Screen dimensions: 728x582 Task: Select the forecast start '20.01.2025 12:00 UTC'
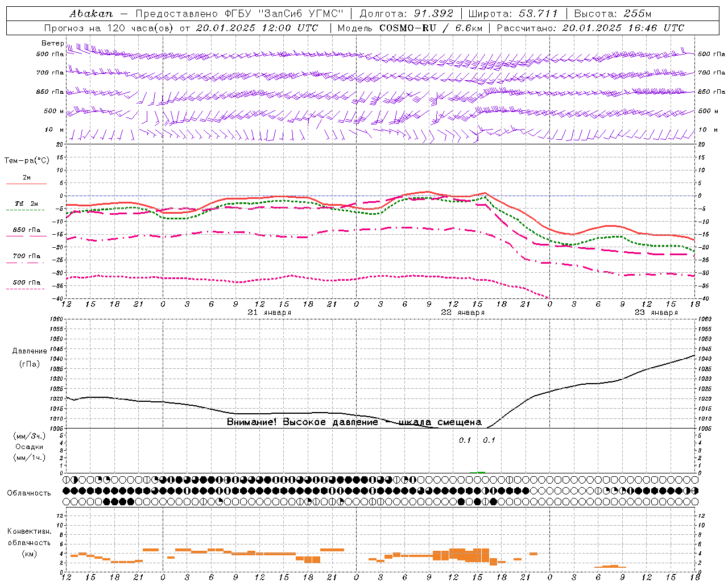tap(257, 28)
